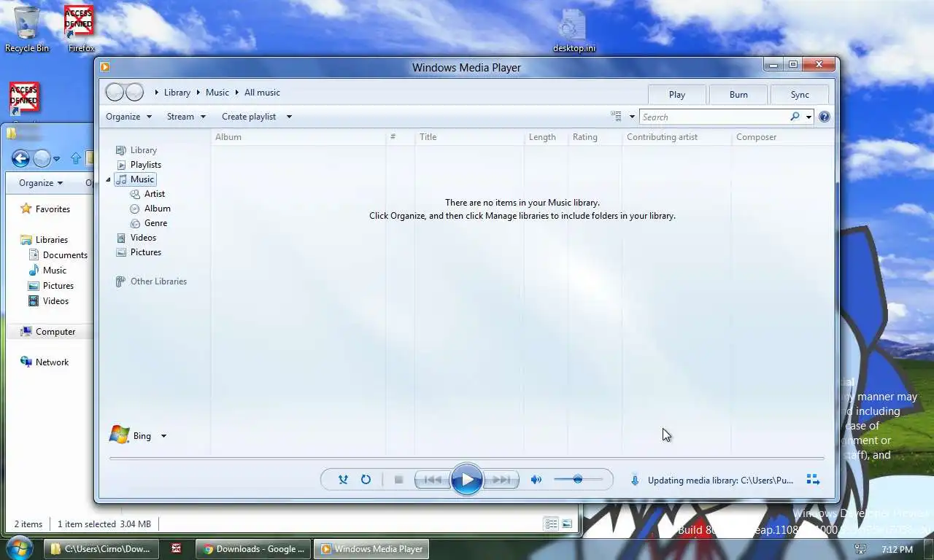Select Playlists in the navigation tree
Viewport: 934px width, 560px height.
coord(139,165)
